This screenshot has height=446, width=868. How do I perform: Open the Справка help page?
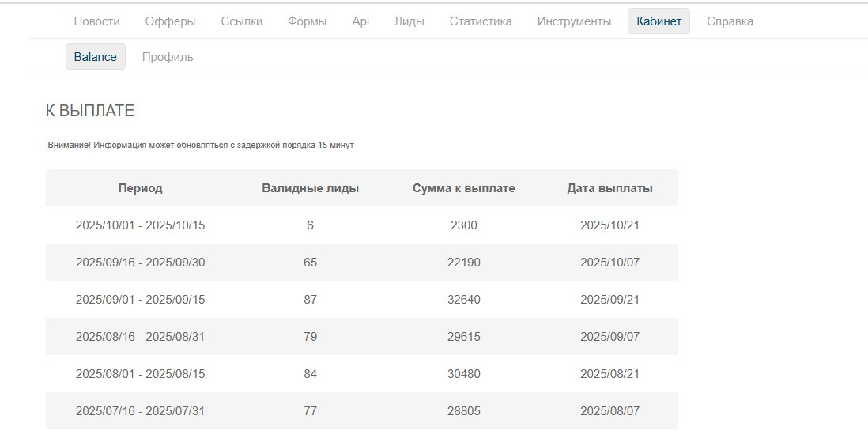click(730, 21)
